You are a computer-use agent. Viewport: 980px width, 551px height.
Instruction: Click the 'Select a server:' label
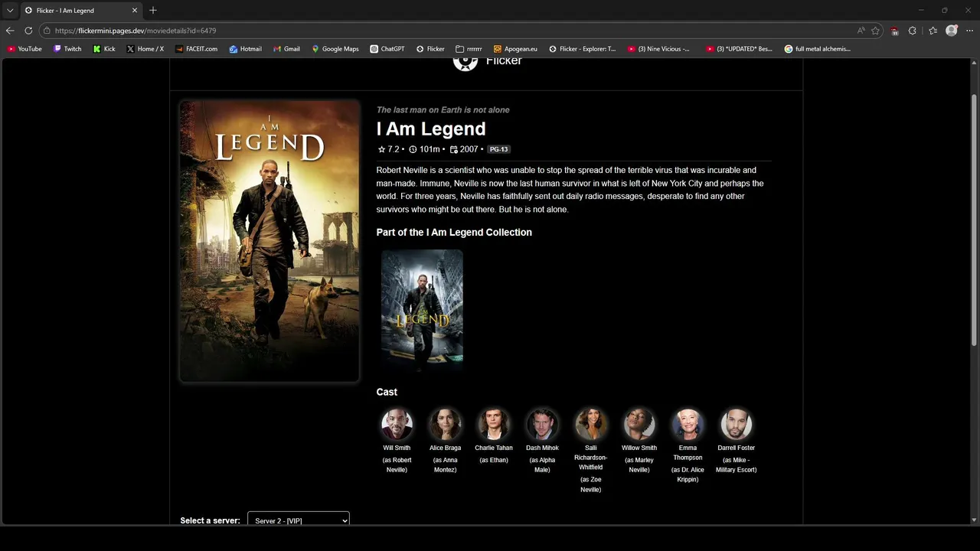211,520
